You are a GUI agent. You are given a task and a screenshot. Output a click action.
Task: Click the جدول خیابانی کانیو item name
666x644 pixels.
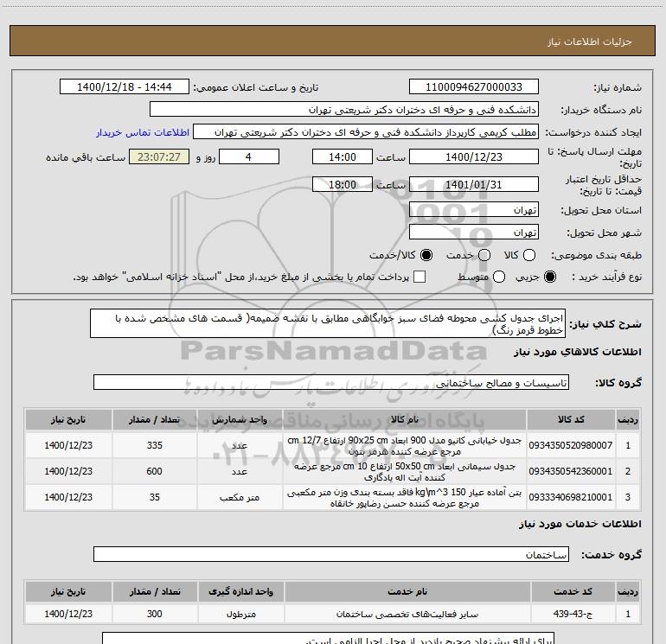(x=405, y=446)
